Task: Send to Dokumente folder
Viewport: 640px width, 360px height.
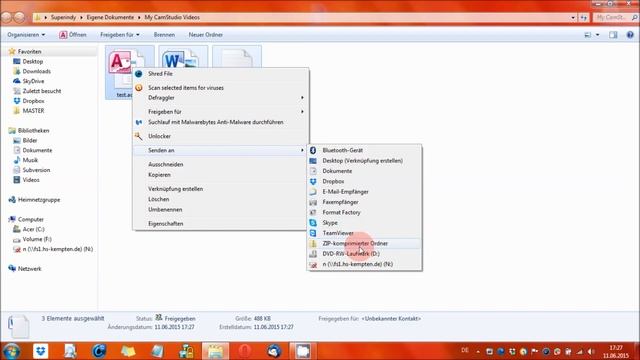Action: (x=337, y=171)
